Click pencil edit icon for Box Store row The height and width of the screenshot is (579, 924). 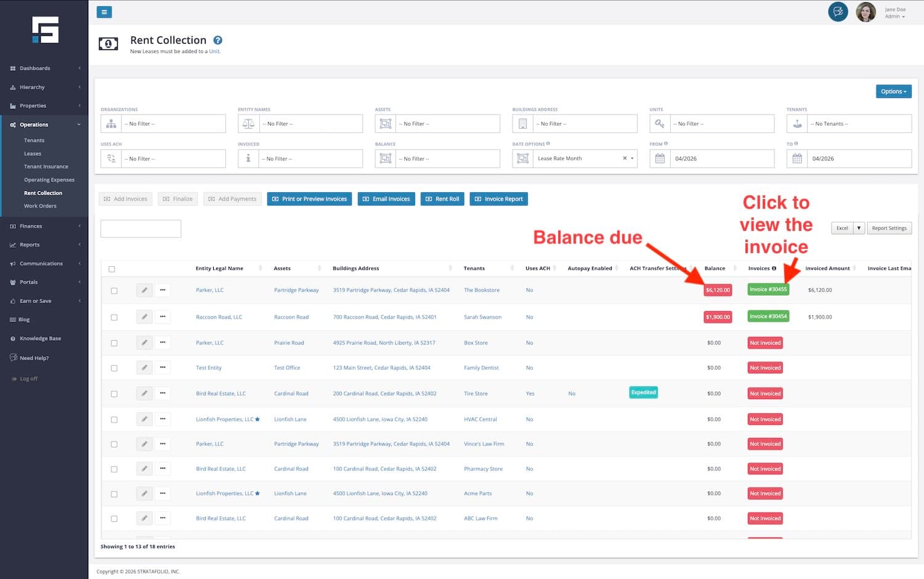[144, 342]
